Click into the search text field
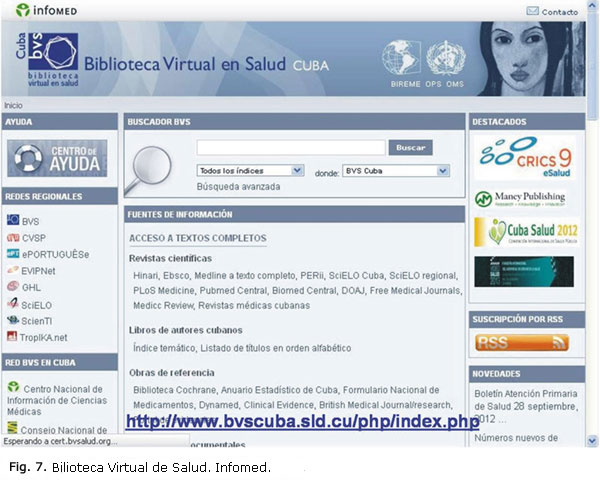The height and width of the screenshot is (483, 600). (x=290, y=148)
